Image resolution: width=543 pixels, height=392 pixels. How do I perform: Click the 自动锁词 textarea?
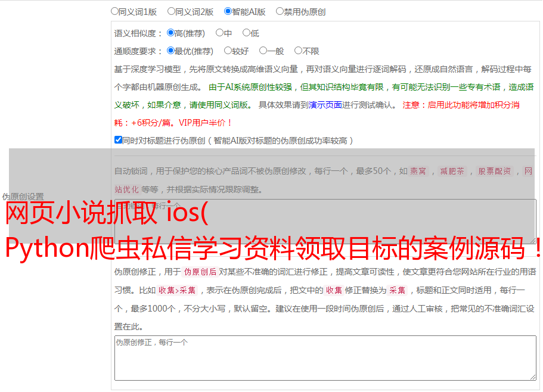tap(325, 222)
